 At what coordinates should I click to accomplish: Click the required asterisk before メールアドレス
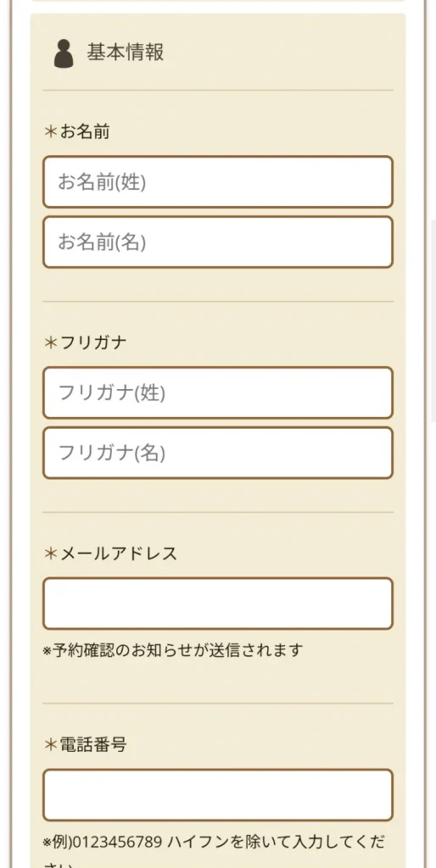(50, 554)
